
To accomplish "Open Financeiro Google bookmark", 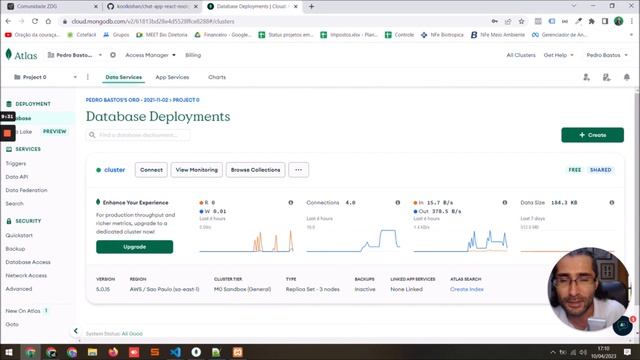I will pos(223,35).
